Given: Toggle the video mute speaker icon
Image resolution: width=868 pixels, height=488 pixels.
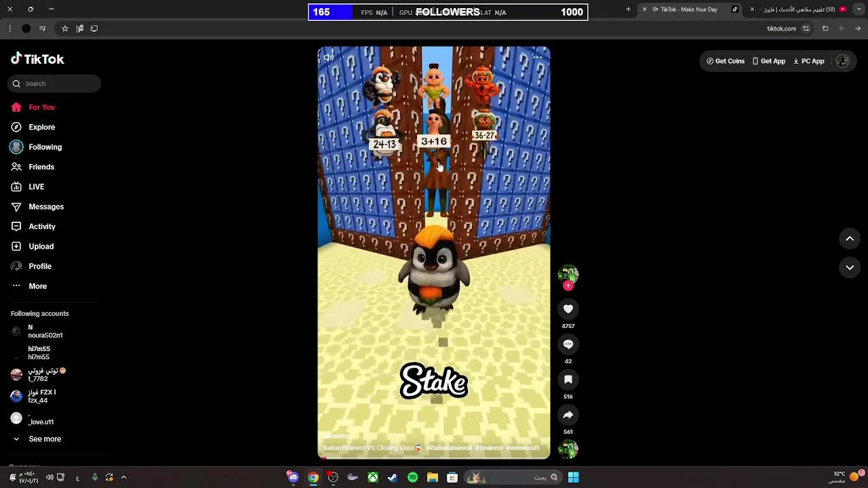Looking at the screenshot, I should click(x=329, y=58).
